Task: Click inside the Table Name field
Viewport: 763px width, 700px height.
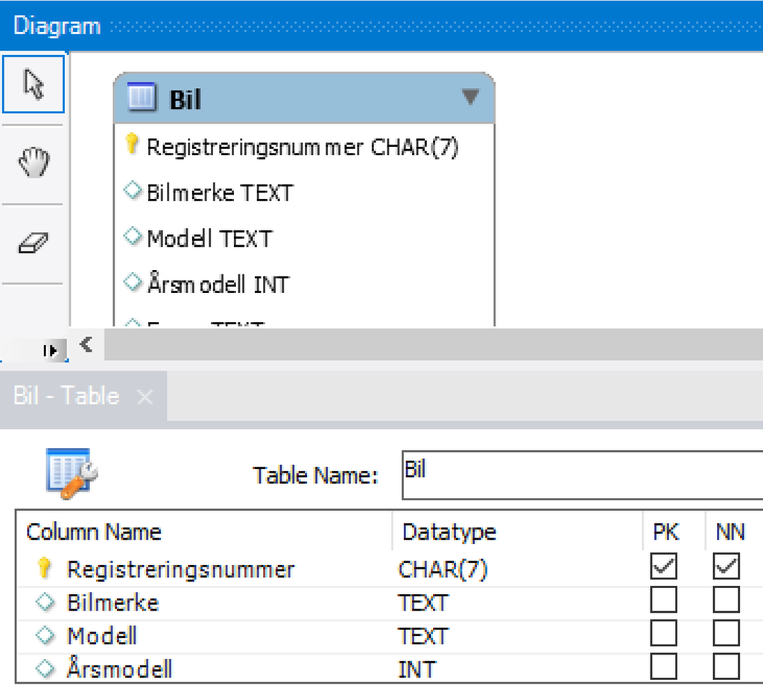Action: [x=522, y=470]
